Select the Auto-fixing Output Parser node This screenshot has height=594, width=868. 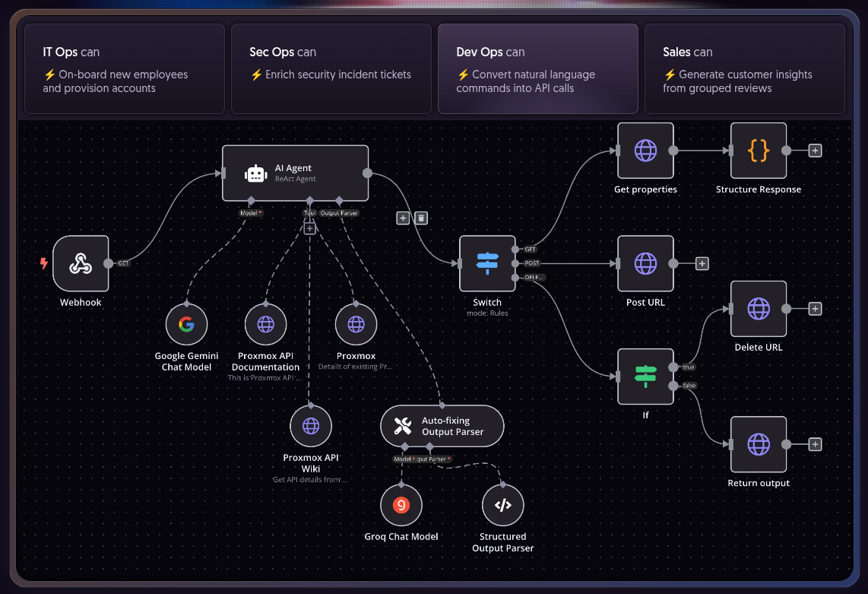pos(442,426)
